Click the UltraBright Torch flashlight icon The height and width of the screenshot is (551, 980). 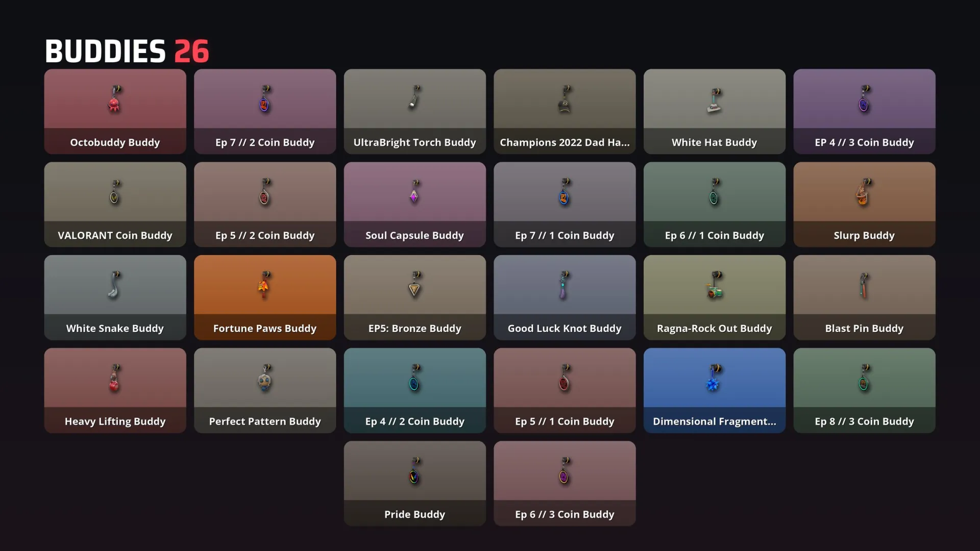pos(414,97)
